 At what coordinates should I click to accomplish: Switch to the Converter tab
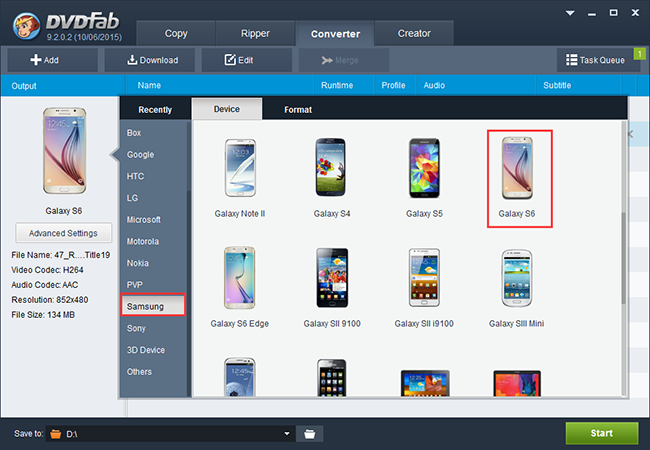click(x=335, y=34)
